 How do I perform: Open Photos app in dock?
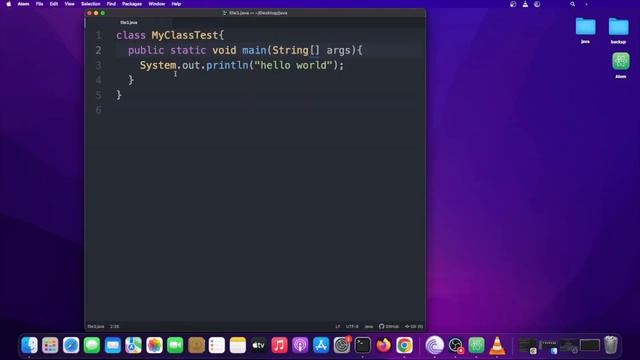pyautogui.click(x=154, y=345)
